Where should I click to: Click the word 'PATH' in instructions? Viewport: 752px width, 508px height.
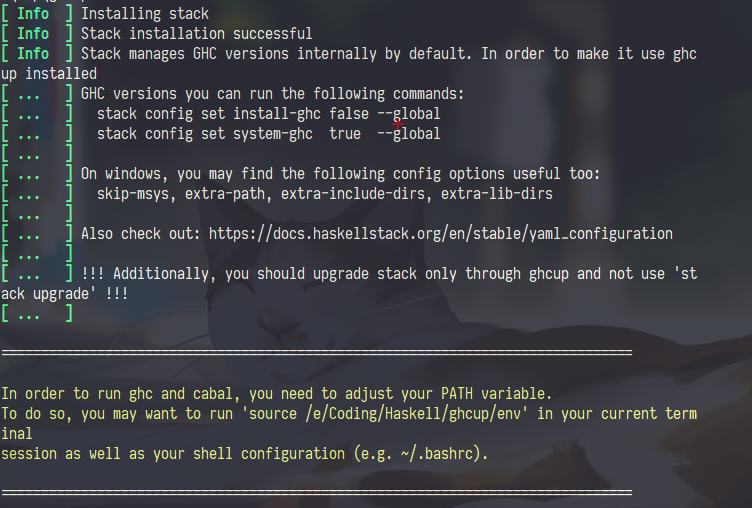tap(457, 394)
